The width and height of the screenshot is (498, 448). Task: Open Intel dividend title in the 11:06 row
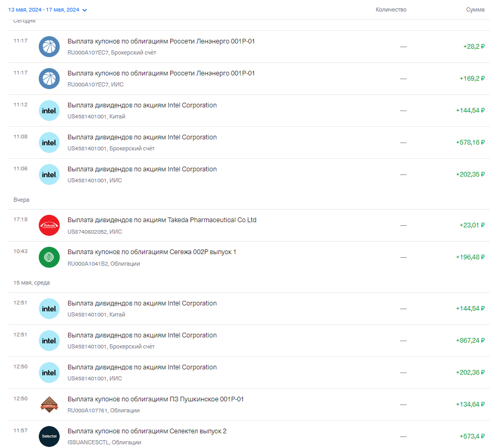click(142, 169)
